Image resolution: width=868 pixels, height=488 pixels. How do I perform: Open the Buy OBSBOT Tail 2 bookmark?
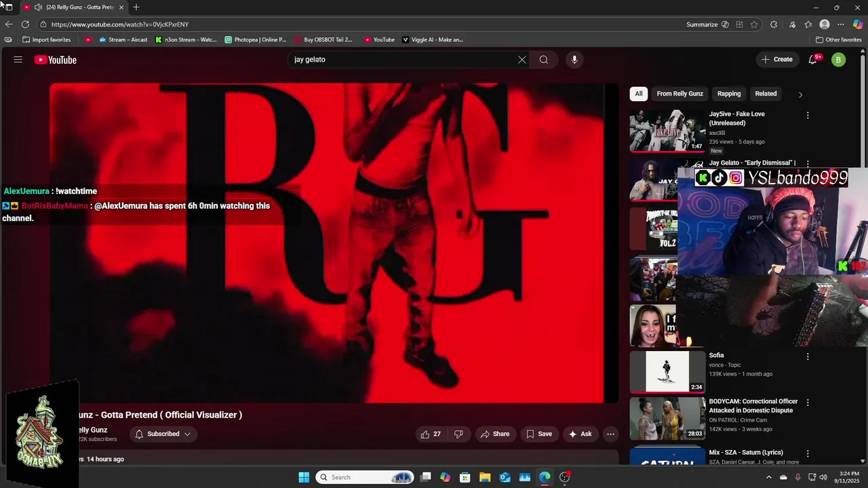pos(323,39)
